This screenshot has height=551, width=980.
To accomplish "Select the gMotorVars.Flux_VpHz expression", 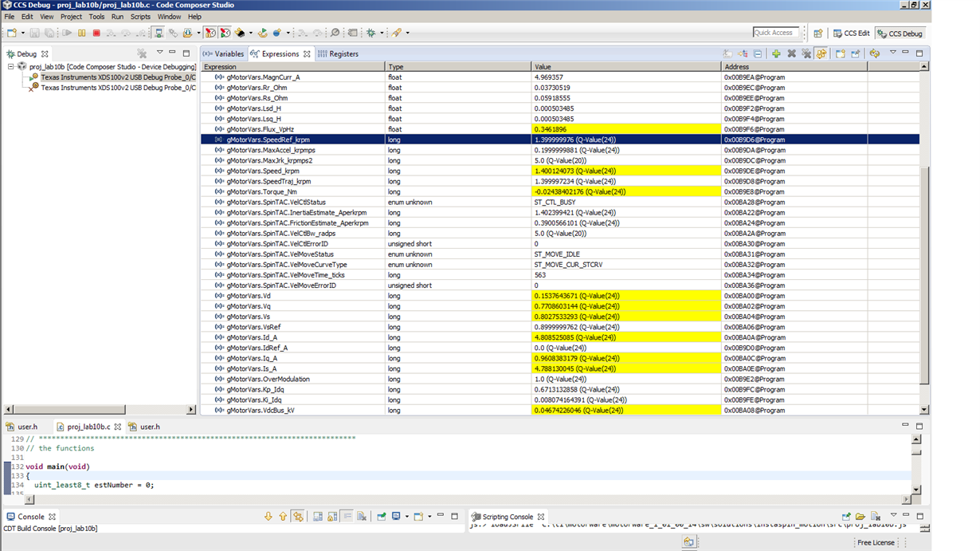I will 260,129.
